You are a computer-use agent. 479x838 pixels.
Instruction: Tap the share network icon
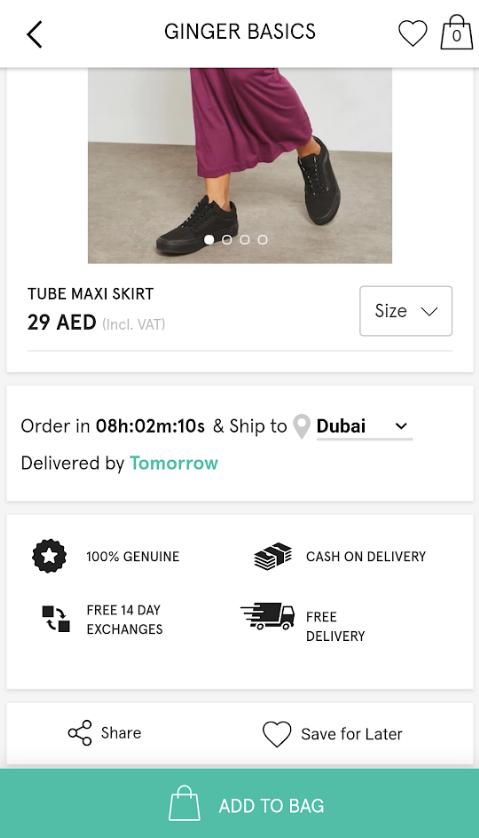coord(80,733)
